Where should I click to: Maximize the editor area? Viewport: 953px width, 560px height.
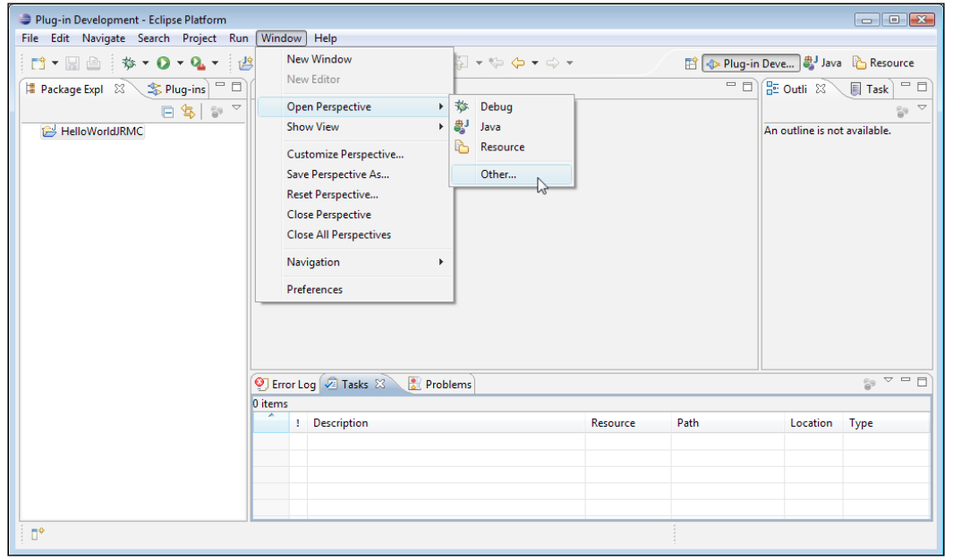pyautogui.click(x=747, y=87)
